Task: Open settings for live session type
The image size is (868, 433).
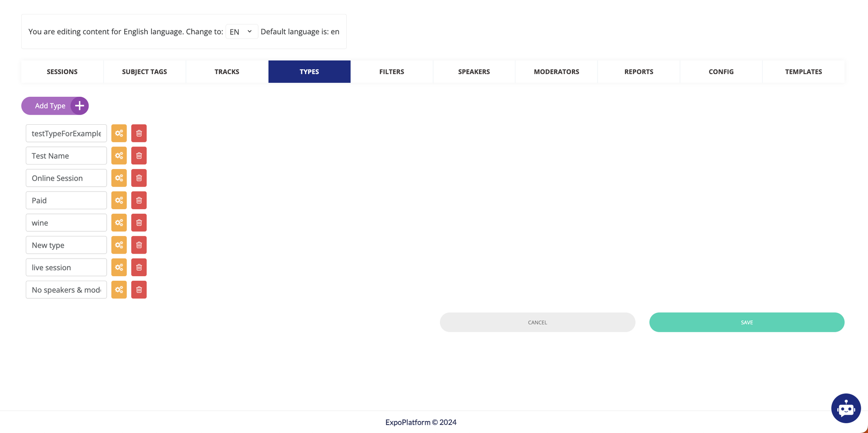Action: pos(119,268)
